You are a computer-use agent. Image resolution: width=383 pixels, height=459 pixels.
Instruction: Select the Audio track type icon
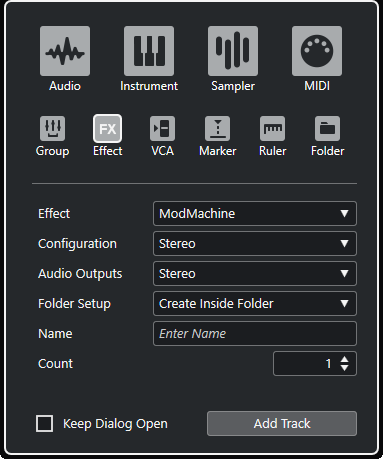(x=65, y=51)
